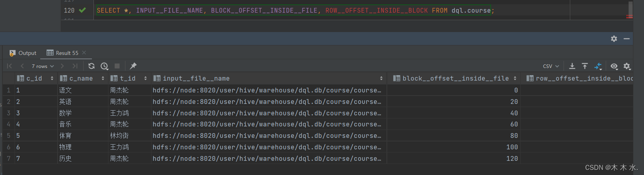Click the upload arrow icon

(x=585, y=66)
